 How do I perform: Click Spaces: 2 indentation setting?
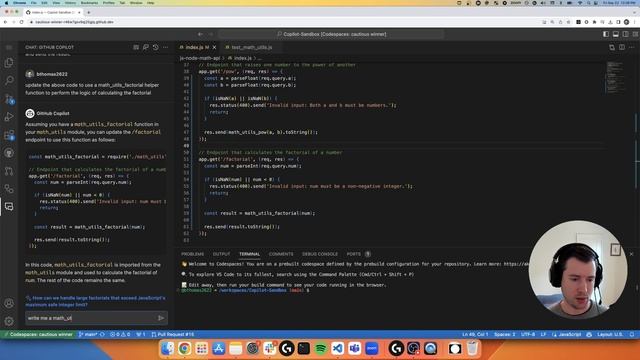504,334
